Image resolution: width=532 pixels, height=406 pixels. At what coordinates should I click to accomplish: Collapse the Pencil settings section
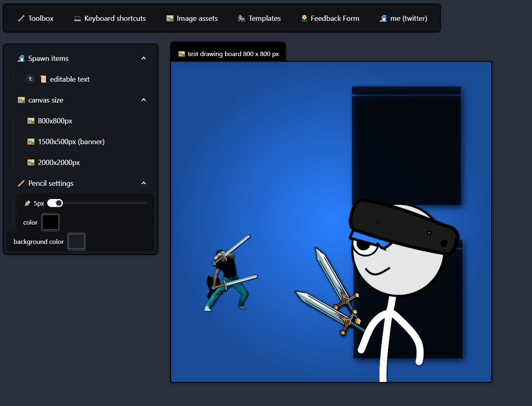144,183
